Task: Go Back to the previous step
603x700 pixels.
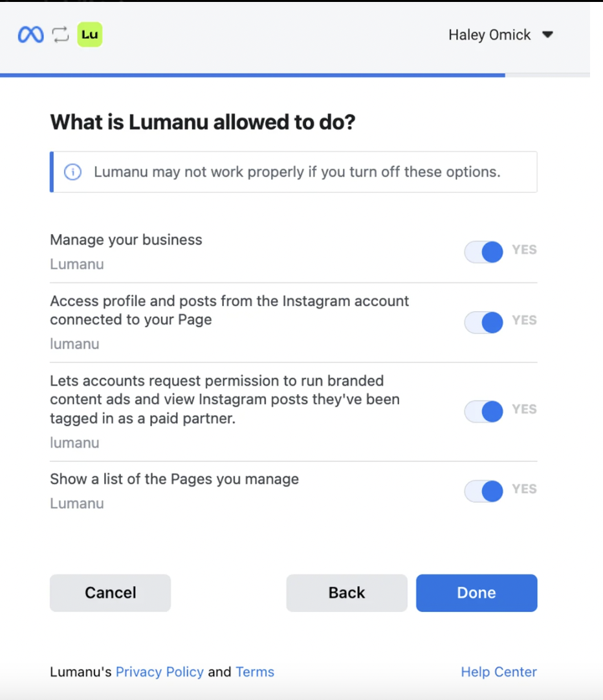Action: tap(347, 593)
